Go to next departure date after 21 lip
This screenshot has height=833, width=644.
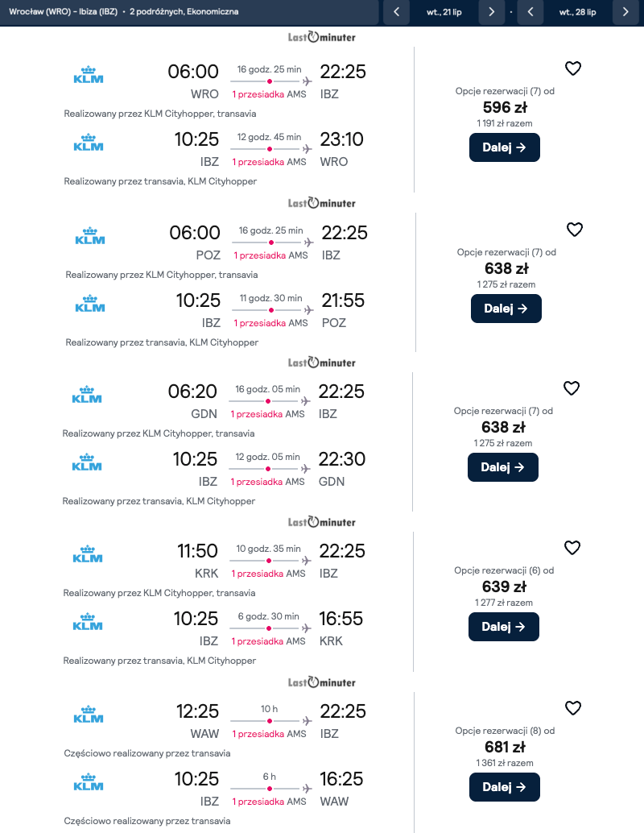[x=491, y=12]
